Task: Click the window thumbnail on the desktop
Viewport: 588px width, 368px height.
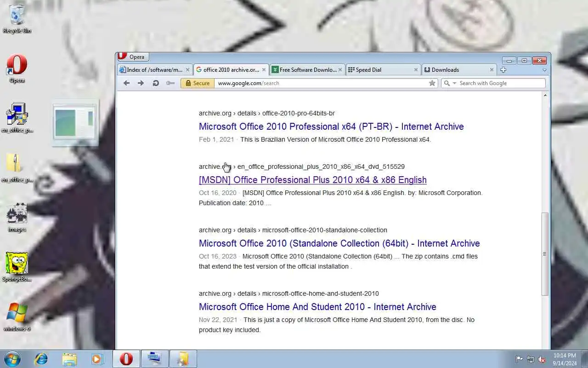Action: tap(75, 123)
